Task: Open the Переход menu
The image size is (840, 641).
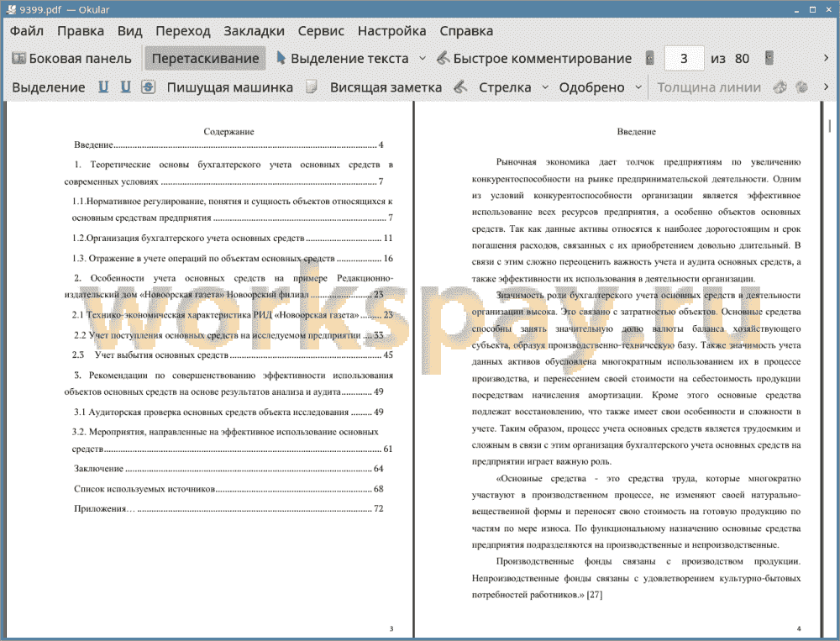Action: [182, 30]
